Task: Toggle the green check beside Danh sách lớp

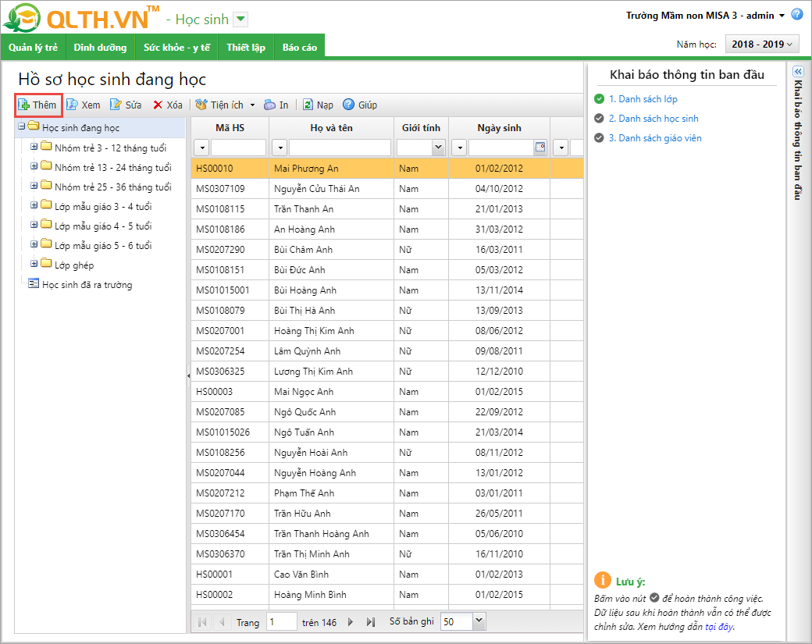Action: coord(599,99)
